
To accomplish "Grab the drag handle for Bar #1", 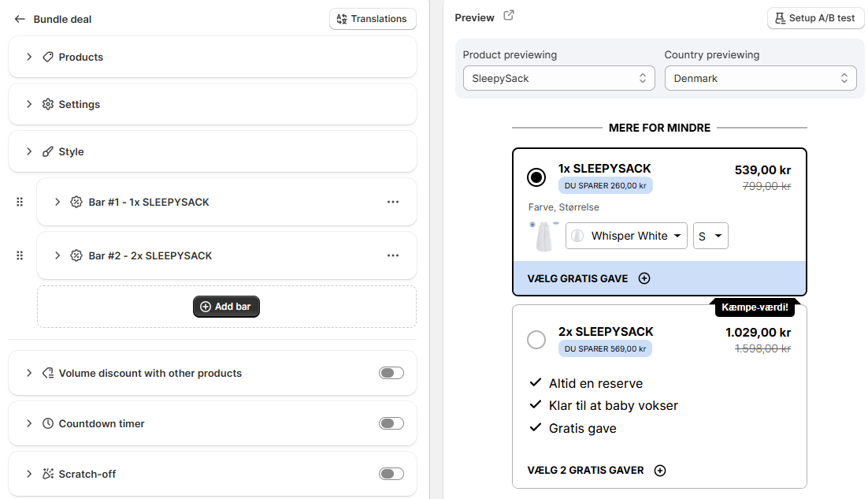I will (20, 202).
